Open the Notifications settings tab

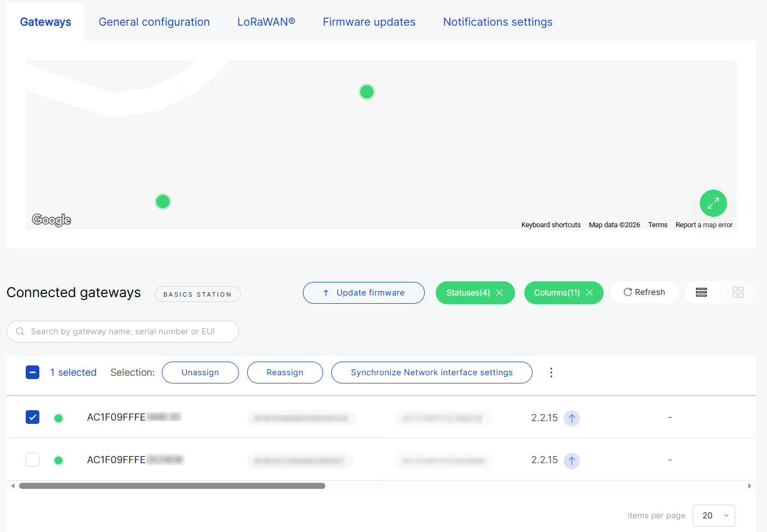coord(497,21)
